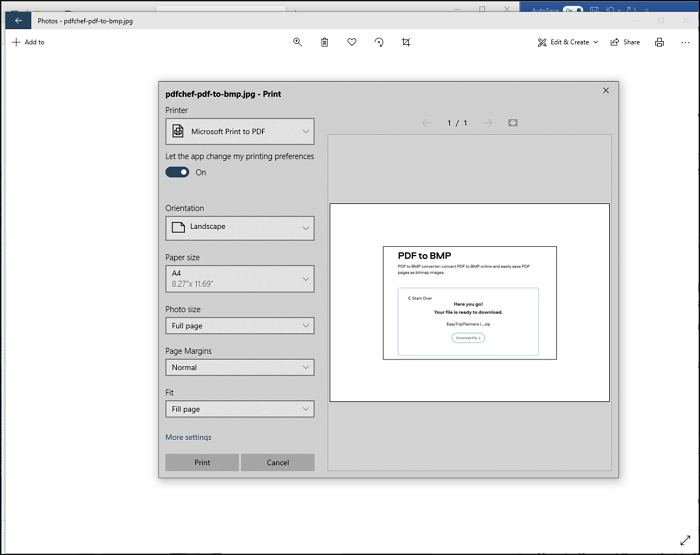Click the print preview page thumbnail
Viewport: 700px width, 555px height.
469,302
